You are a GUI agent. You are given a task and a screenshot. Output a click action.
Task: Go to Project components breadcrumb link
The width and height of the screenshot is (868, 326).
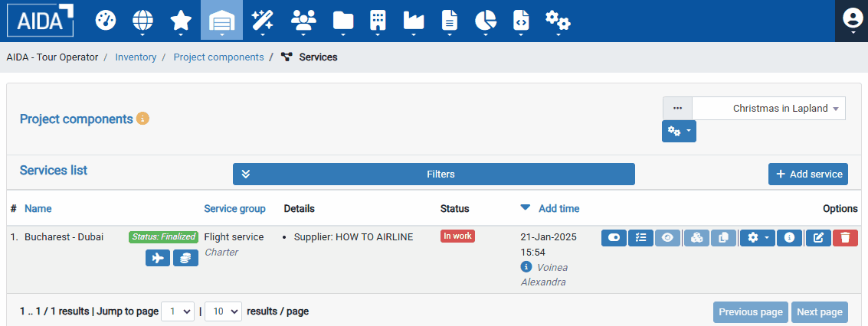218,57
